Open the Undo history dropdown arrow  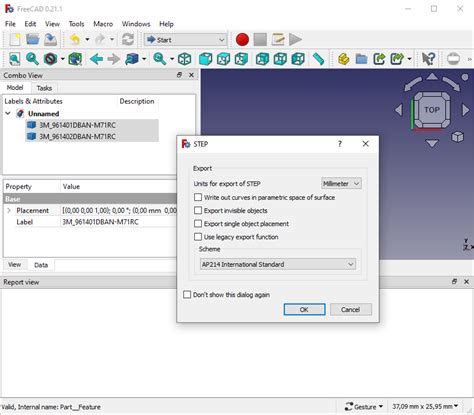[x=87, y=40]
